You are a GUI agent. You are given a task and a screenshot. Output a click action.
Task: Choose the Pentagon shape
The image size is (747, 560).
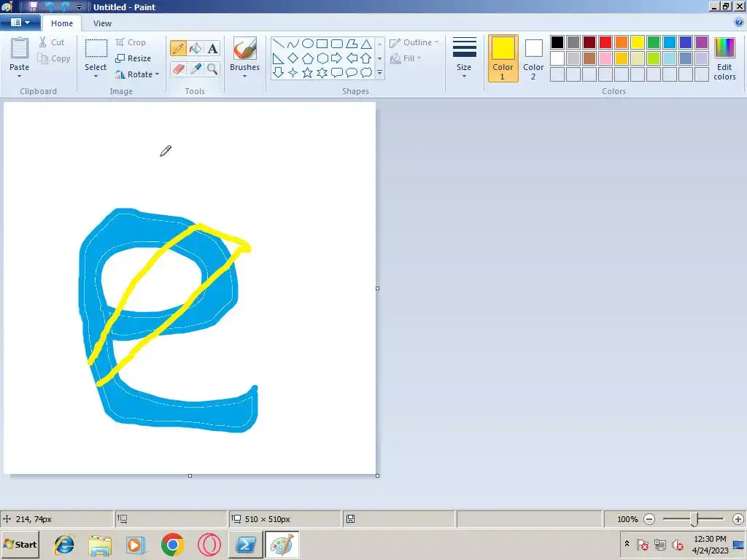(x=308, y=58)
